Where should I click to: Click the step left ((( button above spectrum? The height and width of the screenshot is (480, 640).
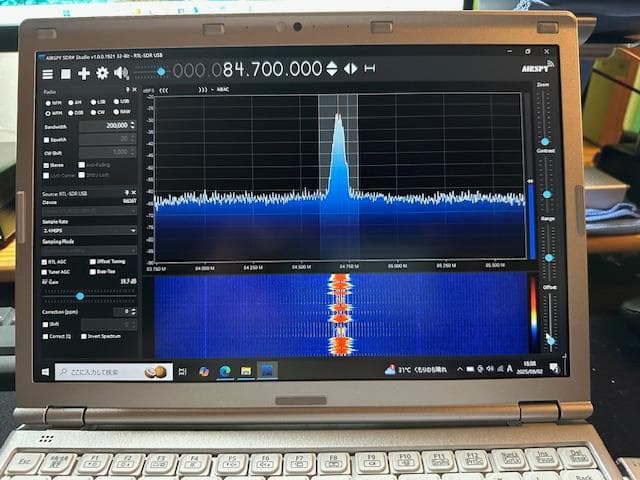163,90
